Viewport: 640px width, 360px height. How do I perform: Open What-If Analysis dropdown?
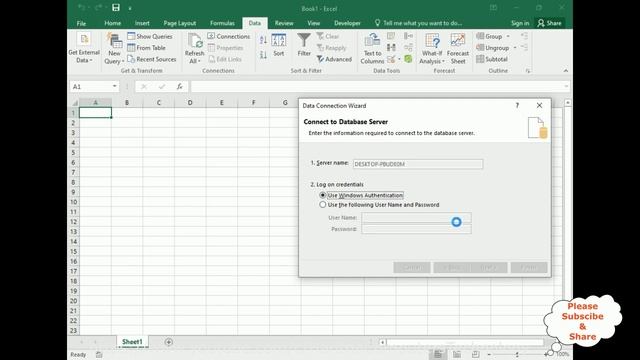432,49
